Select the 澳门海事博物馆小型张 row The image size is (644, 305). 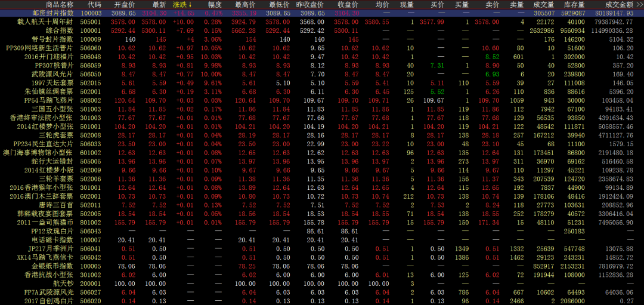(x=322, y=153)
